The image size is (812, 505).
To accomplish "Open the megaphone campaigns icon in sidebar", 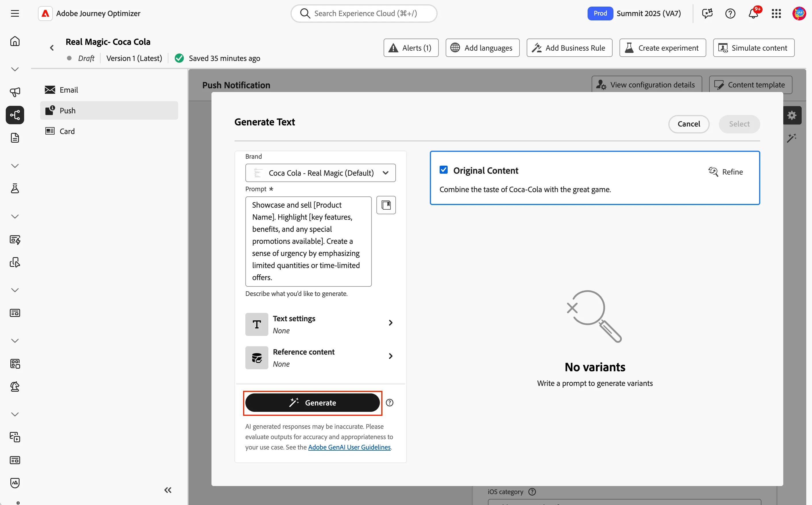I will [15, 92].
